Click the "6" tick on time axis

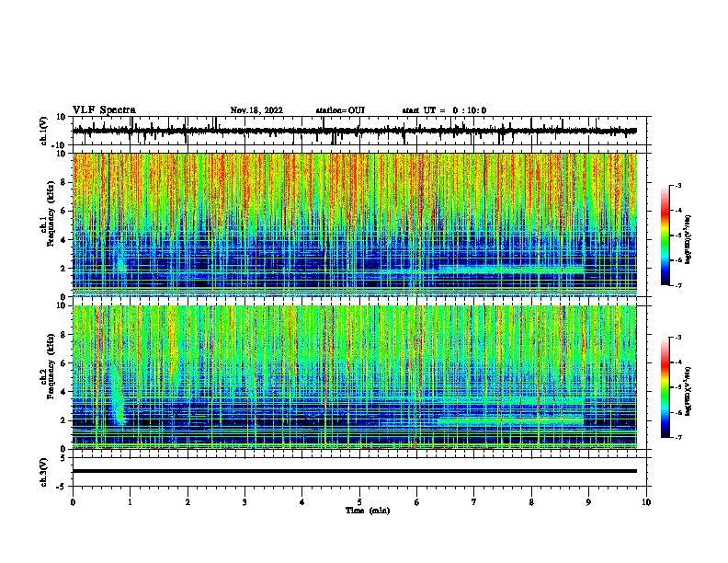417,502
